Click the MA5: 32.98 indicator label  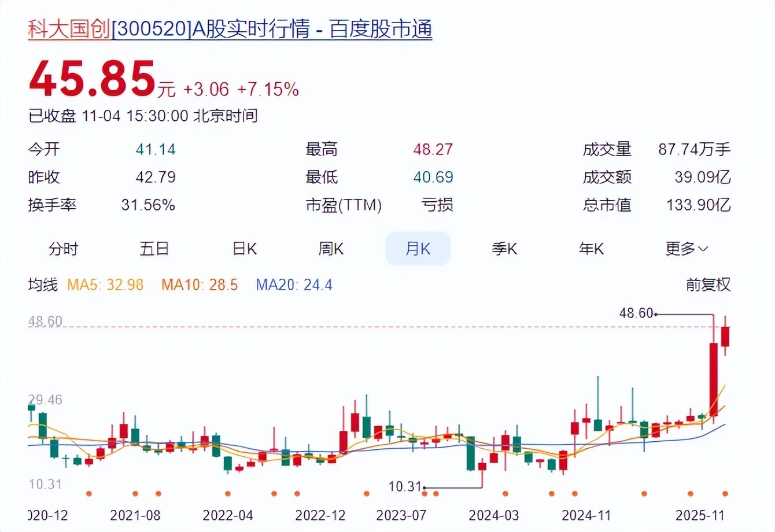(105, 285)
